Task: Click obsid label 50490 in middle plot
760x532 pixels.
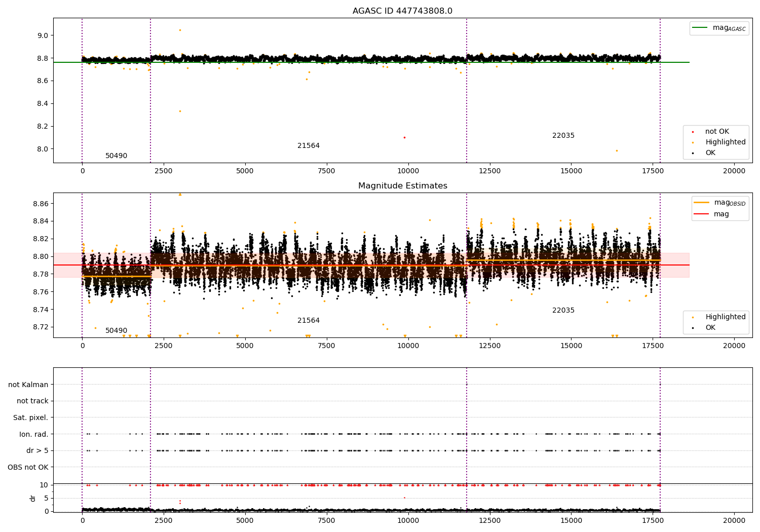Action: tap(116, 331)
